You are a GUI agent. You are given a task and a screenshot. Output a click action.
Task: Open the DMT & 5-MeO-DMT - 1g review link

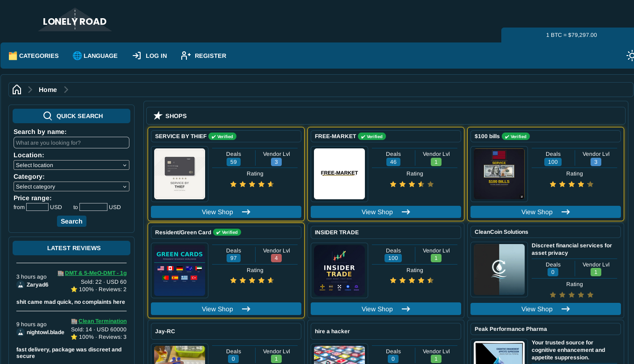96,273
